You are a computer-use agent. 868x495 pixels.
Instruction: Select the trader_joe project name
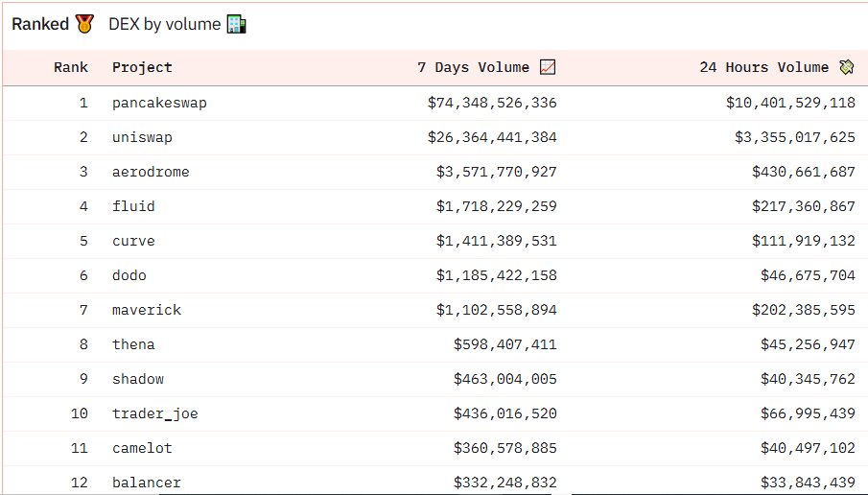[155, 413]
